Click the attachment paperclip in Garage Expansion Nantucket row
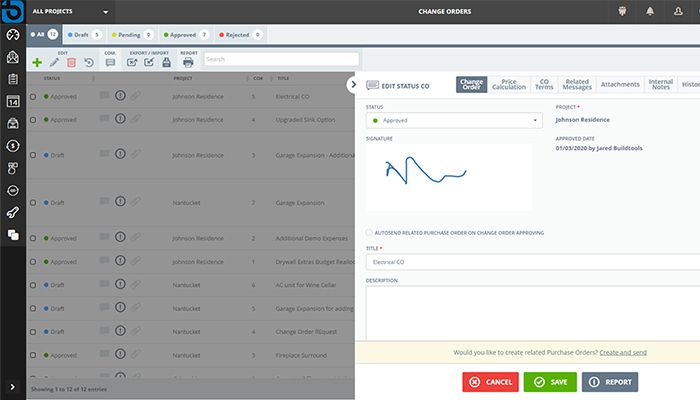The image size is (700, 400). click(136, 202)
